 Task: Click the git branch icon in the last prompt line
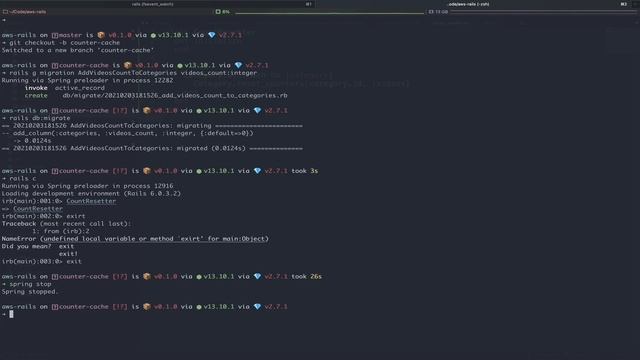[x=55, y=307]
